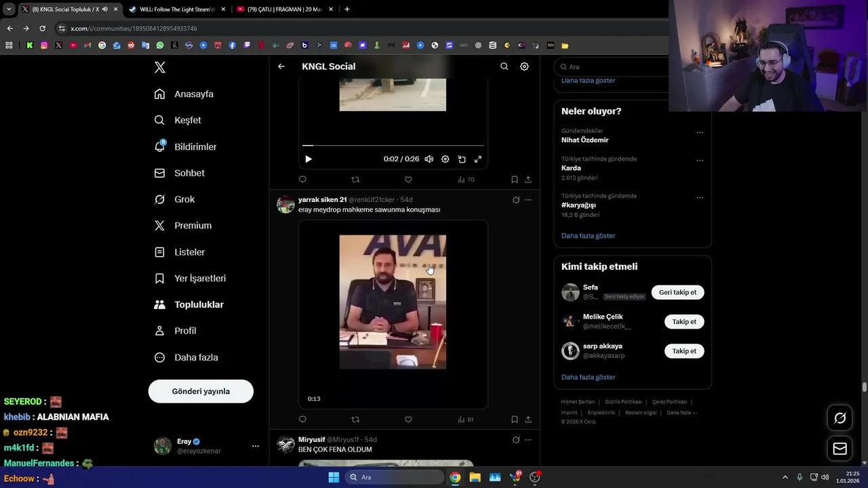This screenshot has height=488, width=868.
Task: Reload the page in Chrome
Action: [x=42, y=28]
